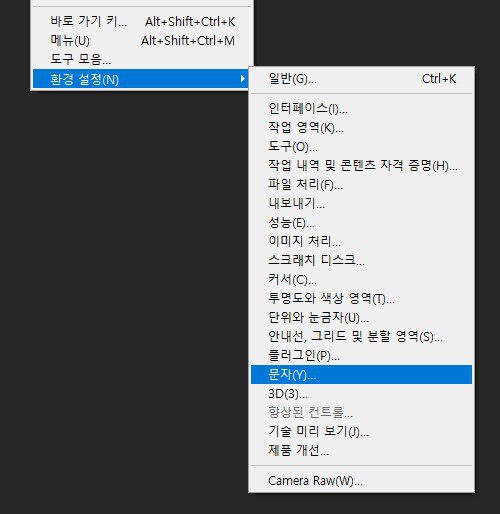Open 도구 모음 toolbar settings
500x514 pixels.
[x=142, y=59]
